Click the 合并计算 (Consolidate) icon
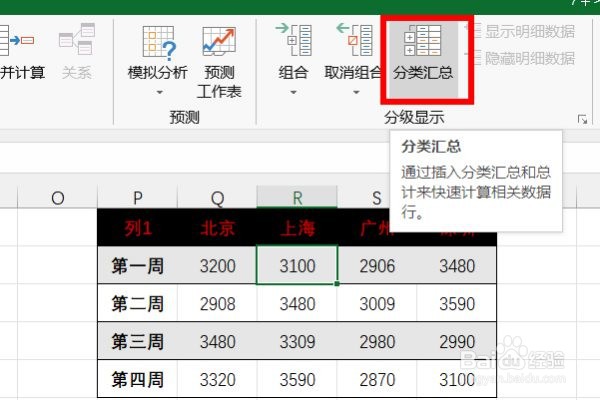The height and width of the screenshot is (400, 600). 15,40
